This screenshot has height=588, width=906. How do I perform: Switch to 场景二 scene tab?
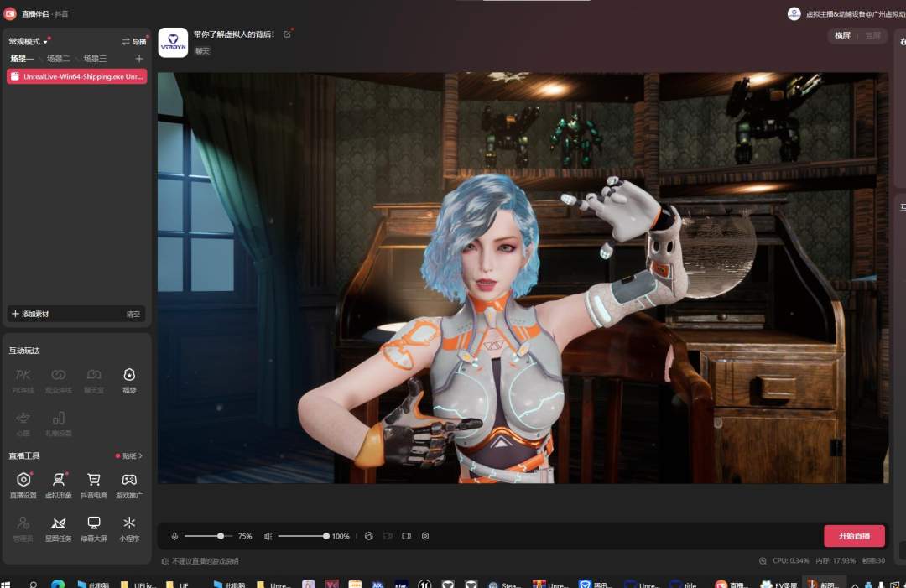[x=58, y=59]
